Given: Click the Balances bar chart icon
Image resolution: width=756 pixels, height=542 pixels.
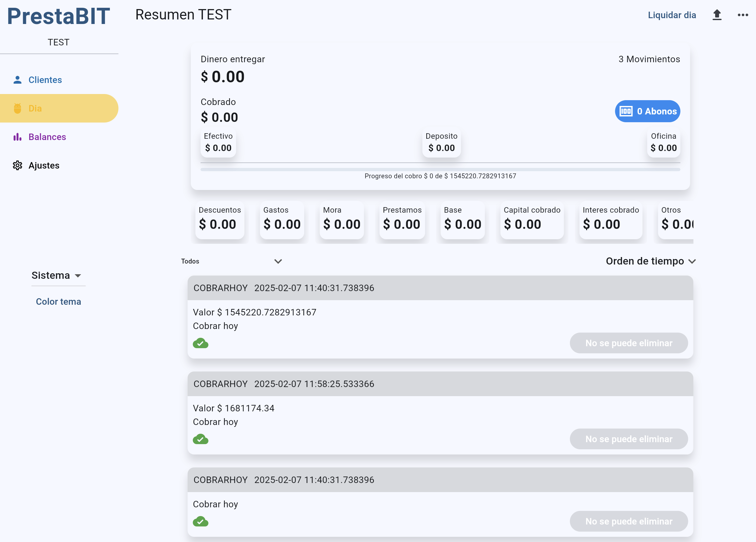Looking at the screenshot, I should 17,137.
